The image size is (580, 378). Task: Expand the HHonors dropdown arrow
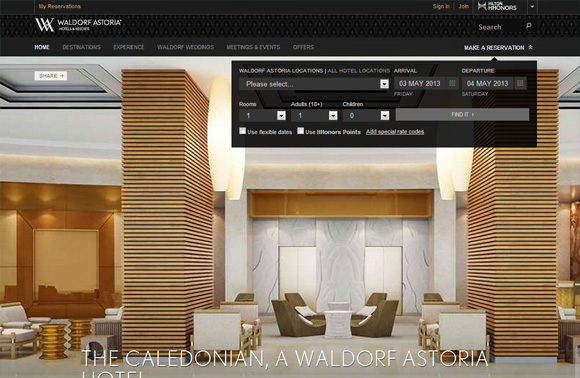coord(532,7)
